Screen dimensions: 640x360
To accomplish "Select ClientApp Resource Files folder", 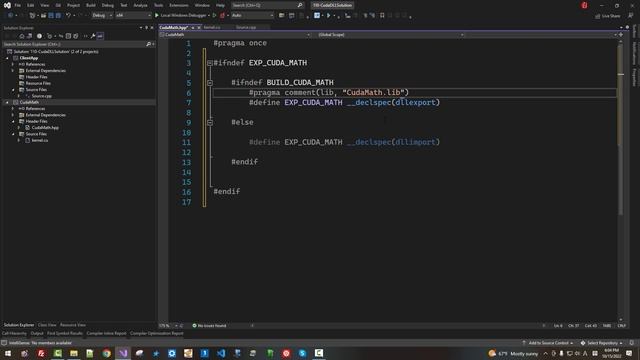I will [38, 83].
